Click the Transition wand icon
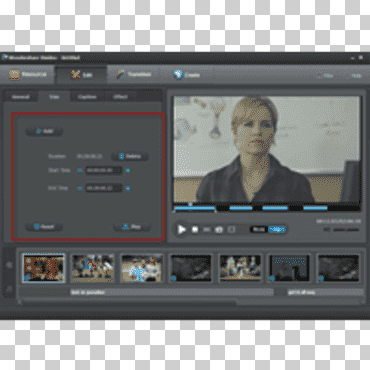 121,74
